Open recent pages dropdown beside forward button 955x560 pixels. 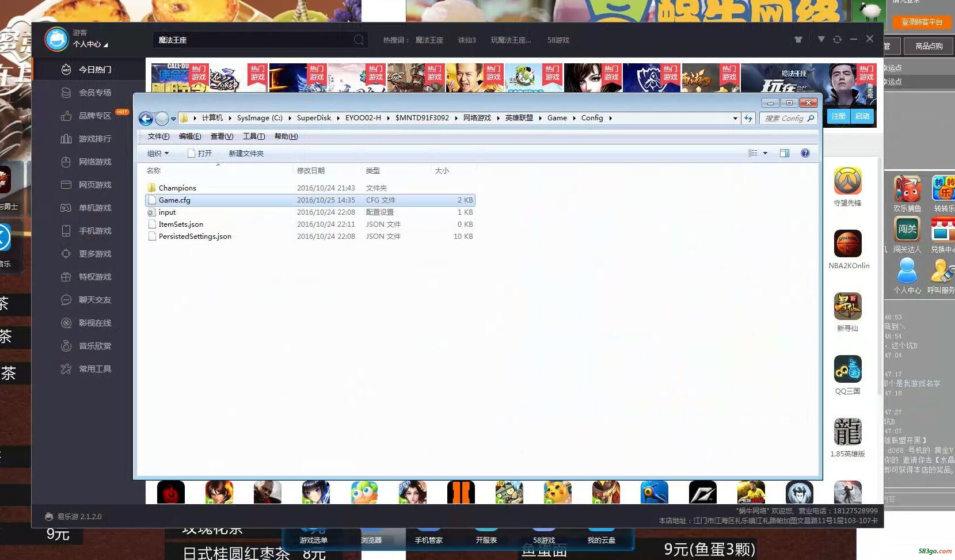[173, 119]
